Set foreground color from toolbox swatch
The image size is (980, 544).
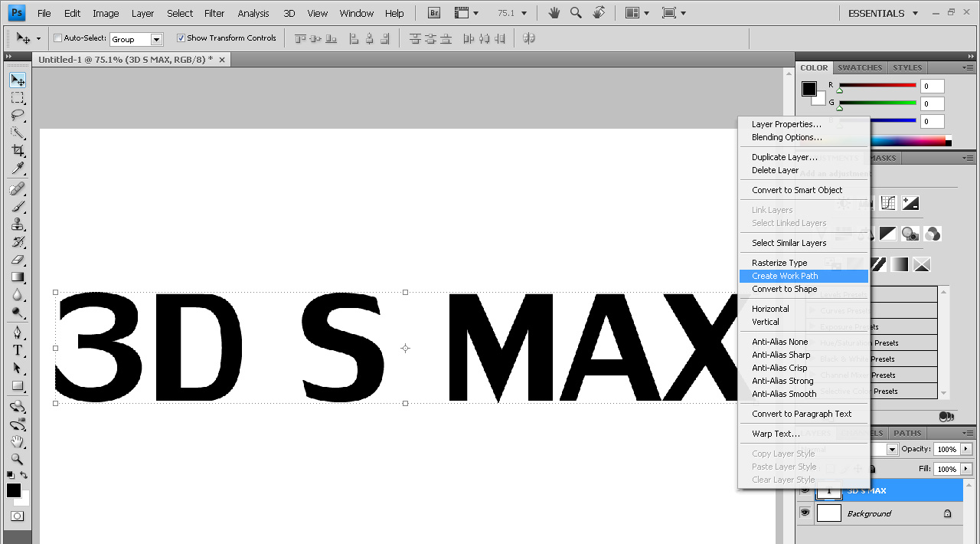point(13,490)
